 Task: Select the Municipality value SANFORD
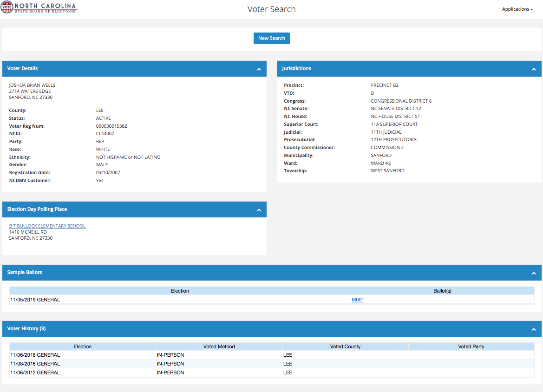pyautogui.click(x=381, y=156)
